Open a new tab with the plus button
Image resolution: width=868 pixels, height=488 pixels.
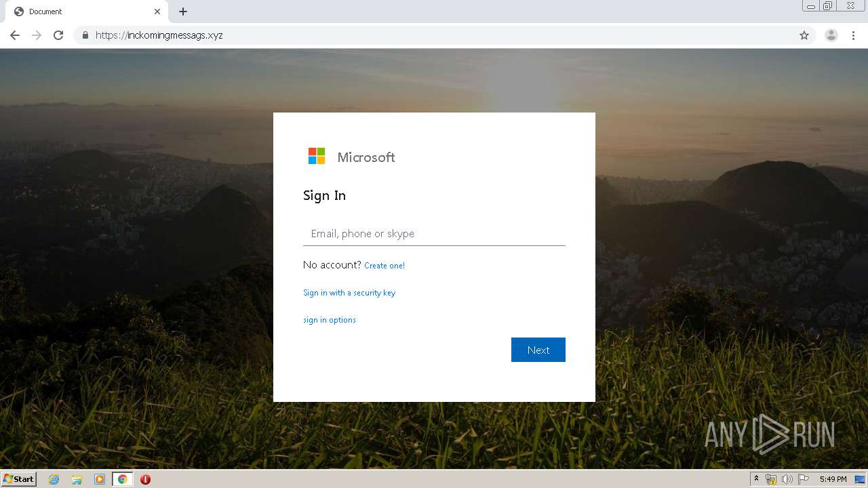[x=183, y=12]
